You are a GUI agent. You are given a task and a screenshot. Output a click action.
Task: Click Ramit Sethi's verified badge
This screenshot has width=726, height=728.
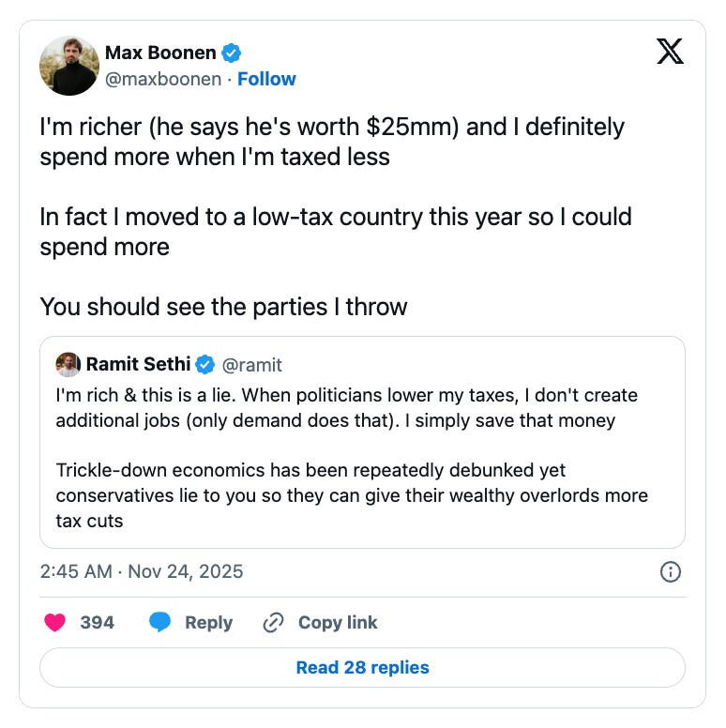(x=204, y=364)
